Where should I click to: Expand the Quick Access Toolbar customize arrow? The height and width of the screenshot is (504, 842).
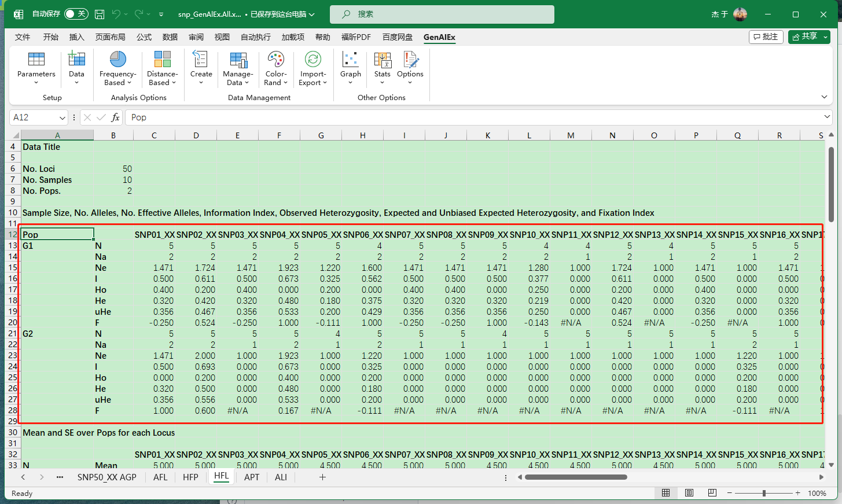point(161,14)
